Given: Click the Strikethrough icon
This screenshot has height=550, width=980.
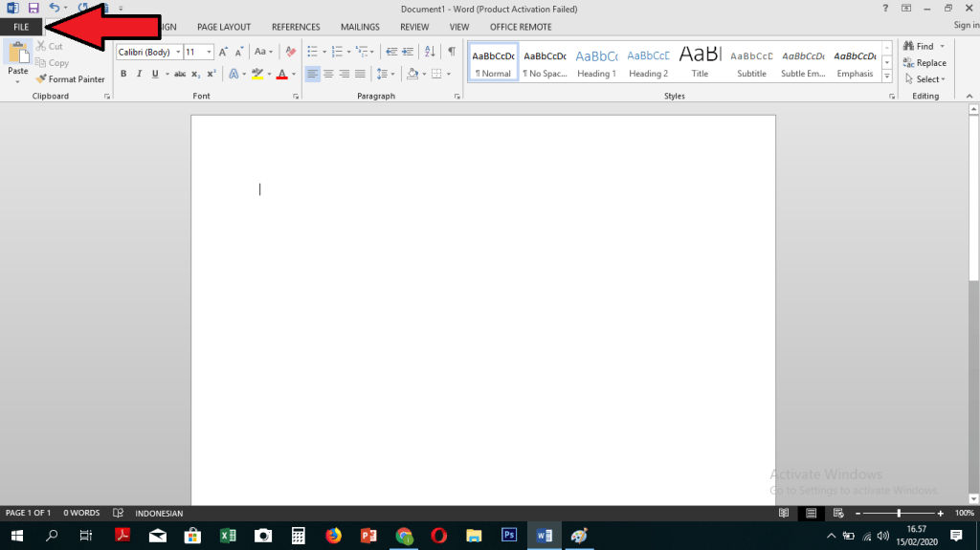Looking at the screenshot, I should [x=179, y=74].
